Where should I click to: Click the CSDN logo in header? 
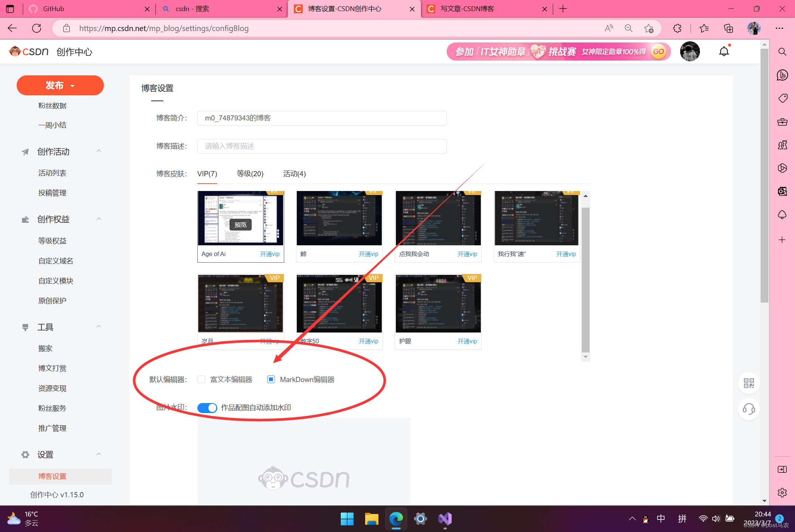point(29,51)
